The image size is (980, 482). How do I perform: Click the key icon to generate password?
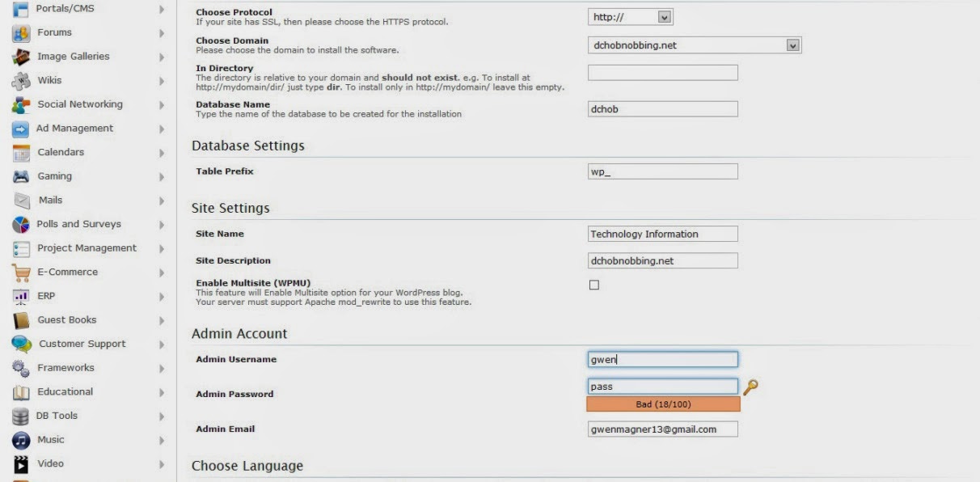[750, 387]
